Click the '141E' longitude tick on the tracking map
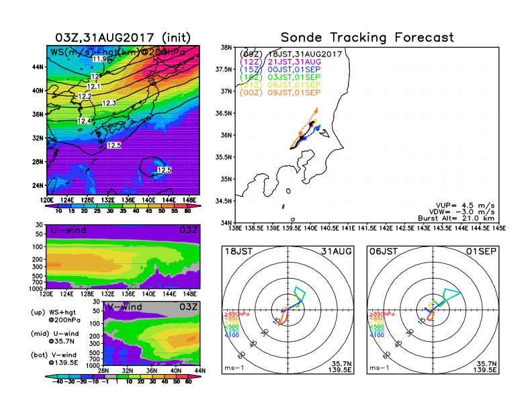This screenshot has width=532, height=411. (348, 228)
